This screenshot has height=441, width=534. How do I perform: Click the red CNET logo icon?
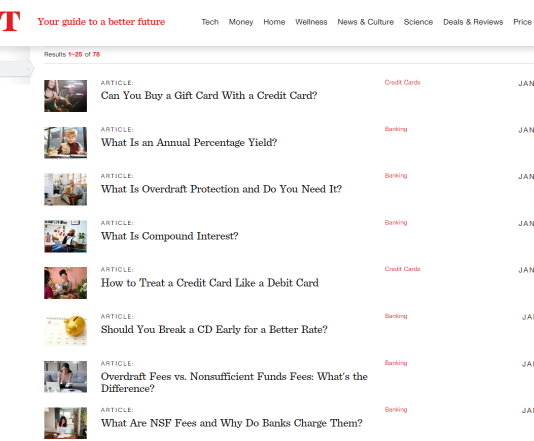tap(10, 21)
